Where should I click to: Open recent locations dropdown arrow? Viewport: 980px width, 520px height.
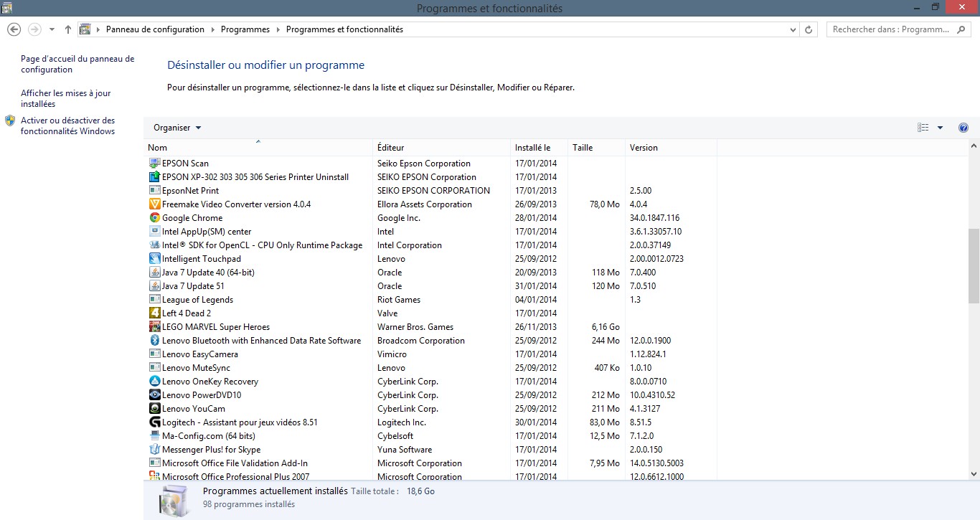(52, 29)
